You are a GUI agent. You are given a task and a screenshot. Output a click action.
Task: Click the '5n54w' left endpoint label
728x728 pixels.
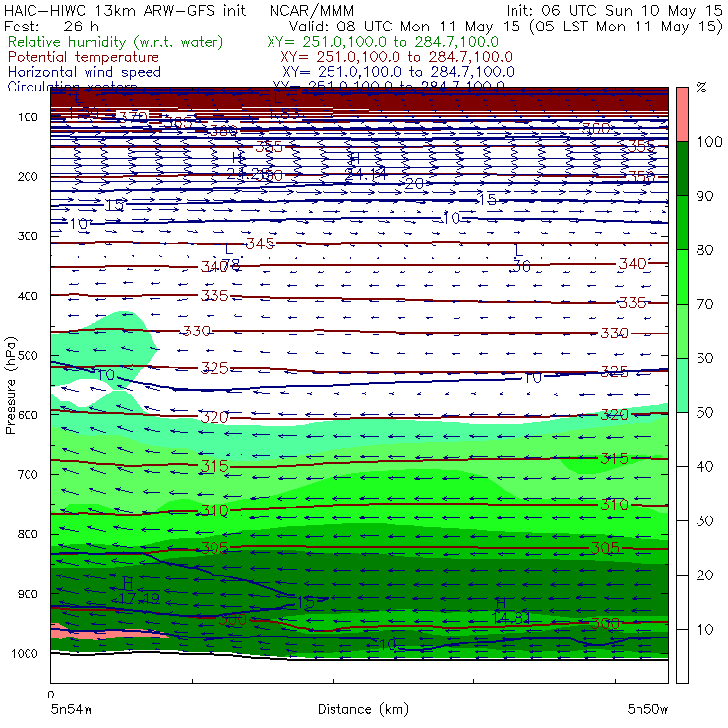pyautogui.click(x=72, y=710)
